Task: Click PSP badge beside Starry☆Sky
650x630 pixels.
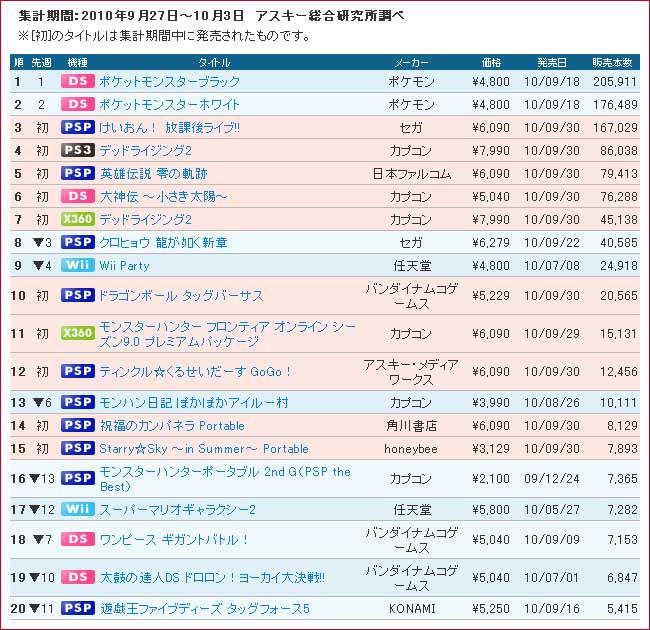Action: (x=78, y=448)
